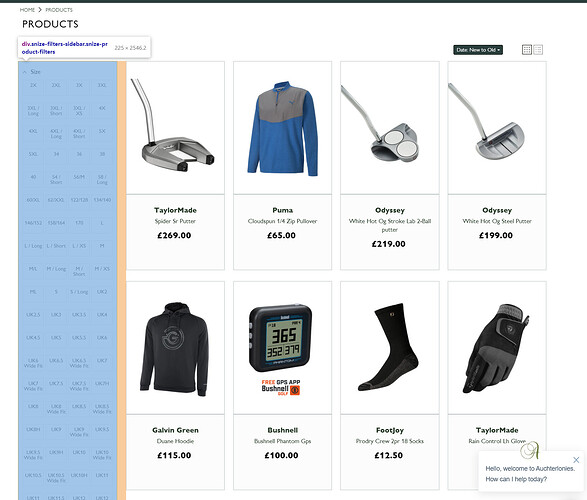Go to the Home breadcrumb
The height and width of the screenshot is (500, 587).
[27, 10]
